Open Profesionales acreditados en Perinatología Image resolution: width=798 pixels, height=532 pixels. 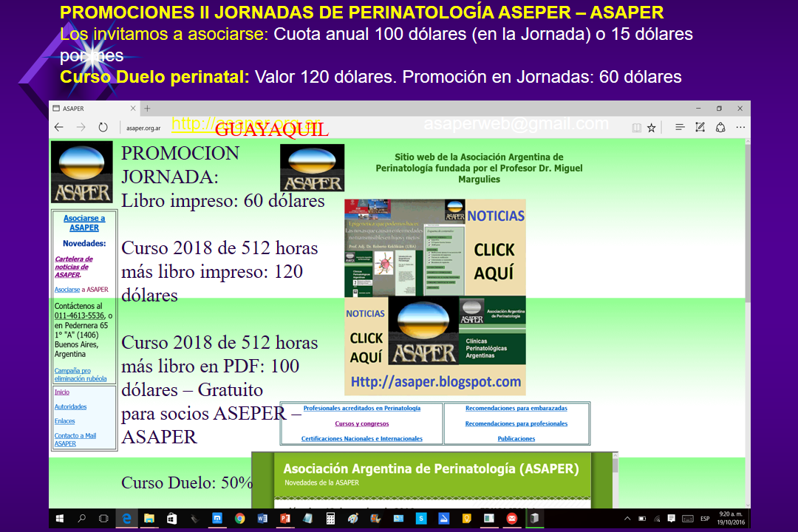tap(362, 409)
